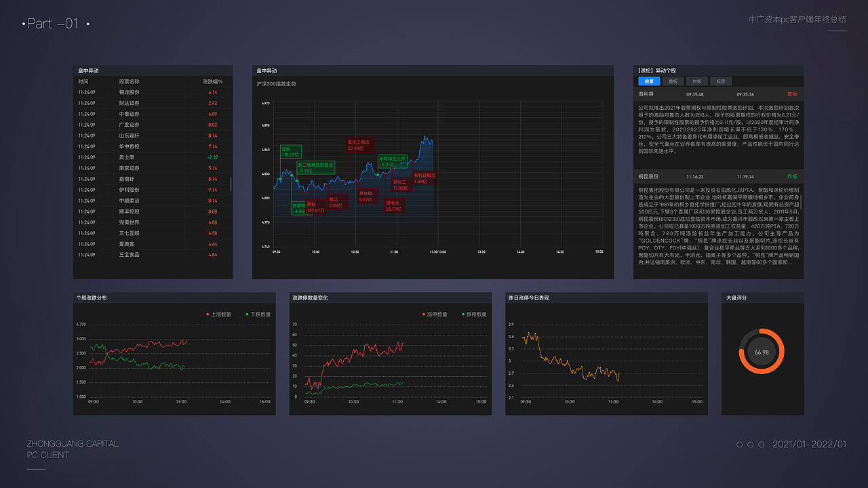Select the 锂电池 55.77亿 chart label

(x=394, y=206)
